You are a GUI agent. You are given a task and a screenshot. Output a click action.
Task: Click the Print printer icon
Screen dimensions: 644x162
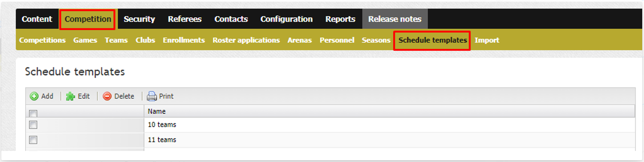point(152,96)
